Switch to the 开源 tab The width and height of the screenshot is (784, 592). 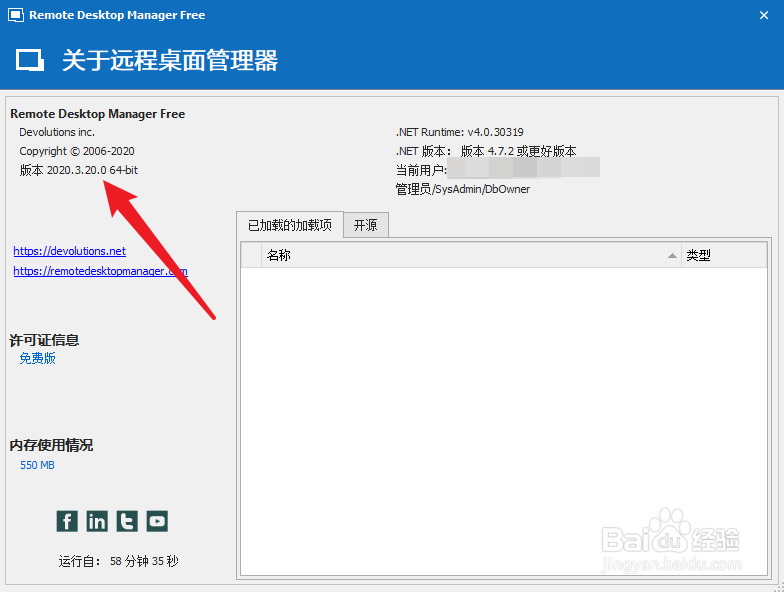coord(366,225)
